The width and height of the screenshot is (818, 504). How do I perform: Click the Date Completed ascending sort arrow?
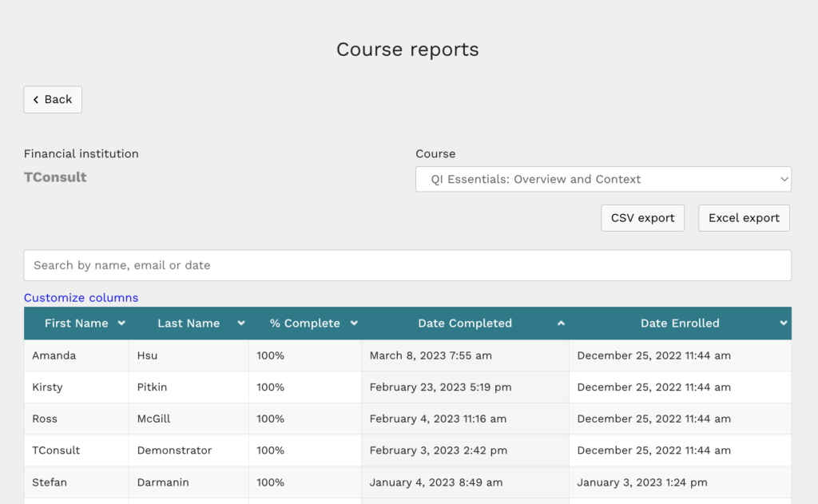561,323
